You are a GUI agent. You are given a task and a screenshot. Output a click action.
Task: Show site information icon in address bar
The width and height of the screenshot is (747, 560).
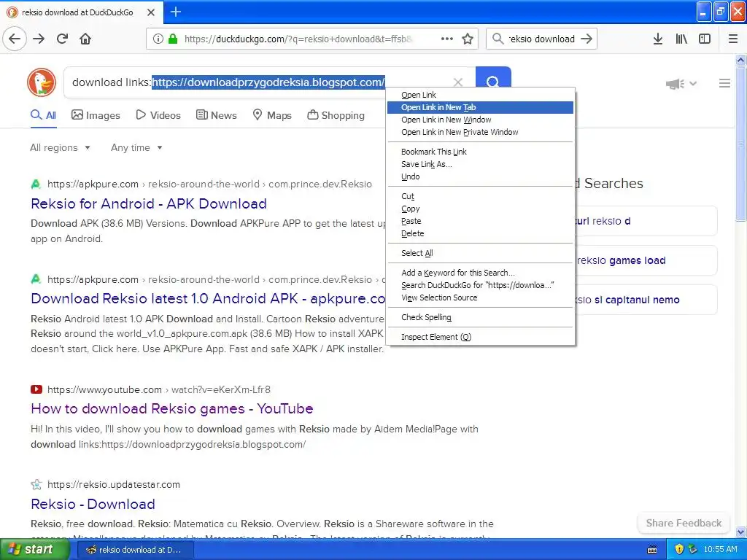pos(158,39)
